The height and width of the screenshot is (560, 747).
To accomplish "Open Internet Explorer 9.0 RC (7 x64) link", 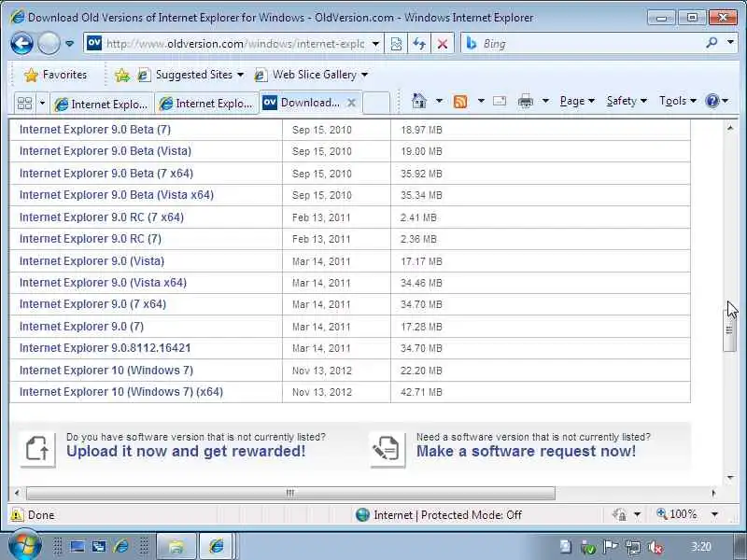I will [102, 217].
